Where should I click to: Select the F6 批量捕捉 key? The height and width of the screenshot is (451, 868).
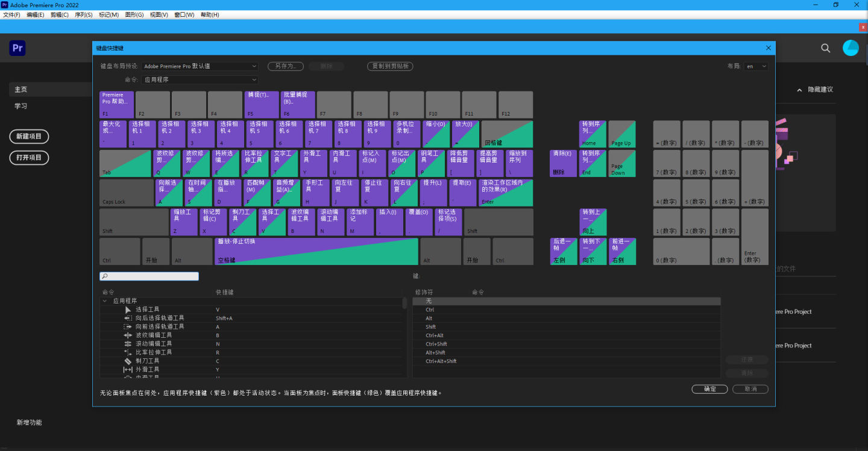pos(298,105)
